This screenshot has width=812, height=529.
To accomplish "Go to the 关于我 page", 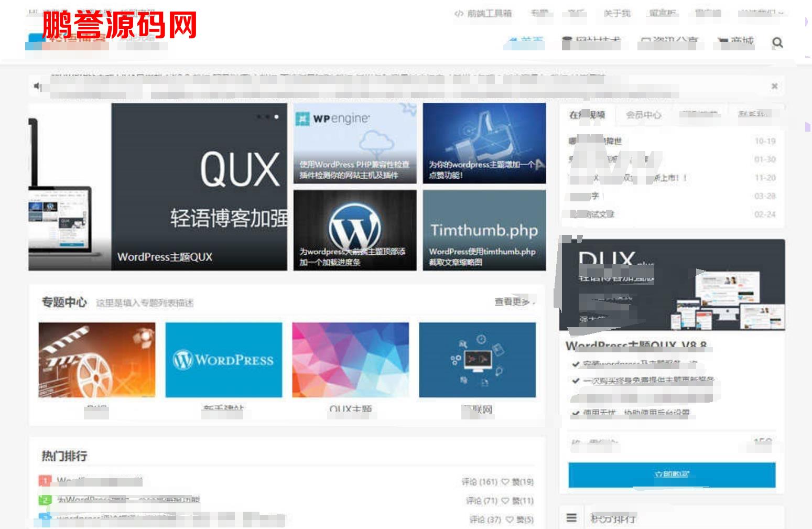I will click(616, 13).
